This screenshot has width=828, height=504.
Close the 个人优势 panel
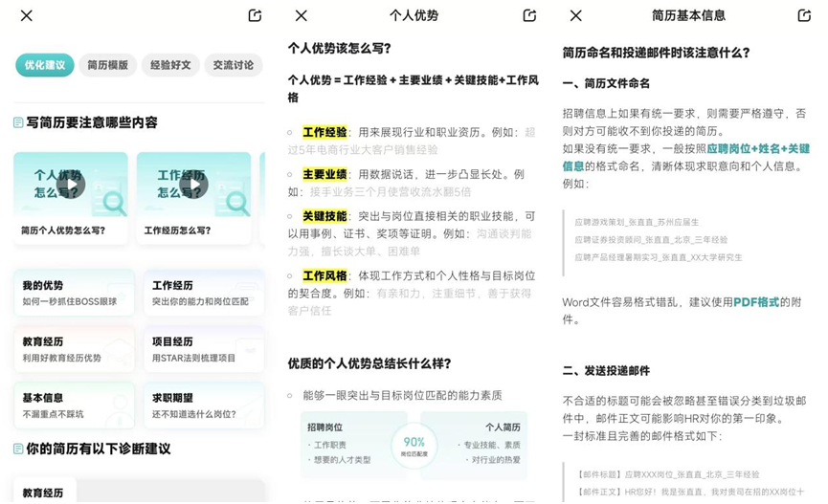coord(301,16)
